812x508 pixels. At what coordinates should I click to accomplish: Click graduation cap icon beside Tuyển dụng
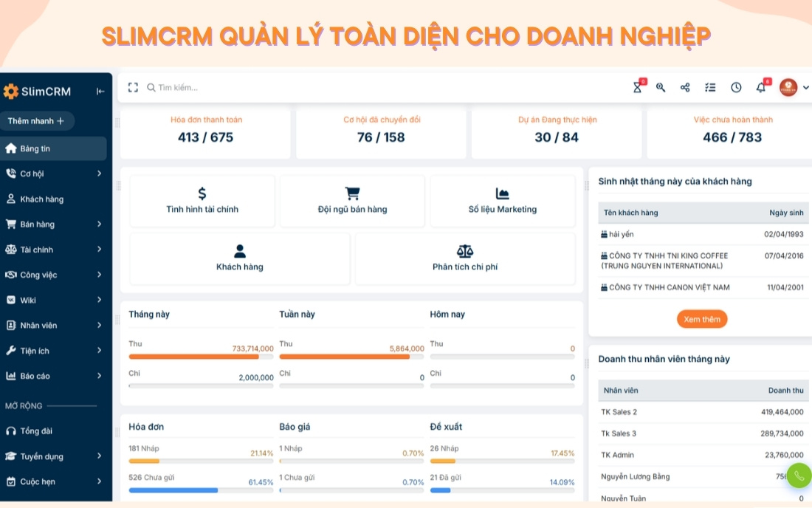pos(11,456)
